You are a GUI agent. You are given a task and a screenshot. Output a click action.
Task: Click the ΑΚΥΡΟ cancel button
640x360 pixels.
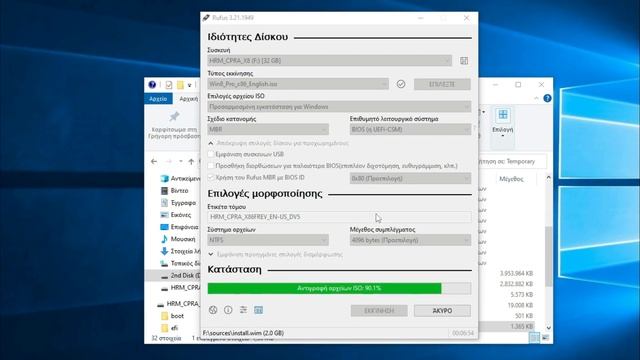coord(442,311)
